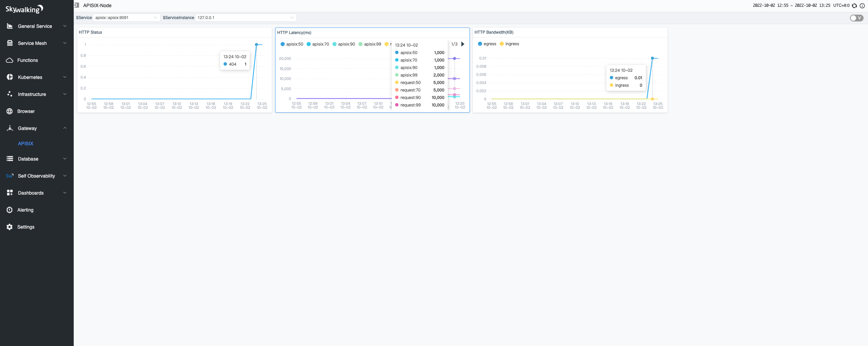Expand General Service chevron

coord(65,26)
